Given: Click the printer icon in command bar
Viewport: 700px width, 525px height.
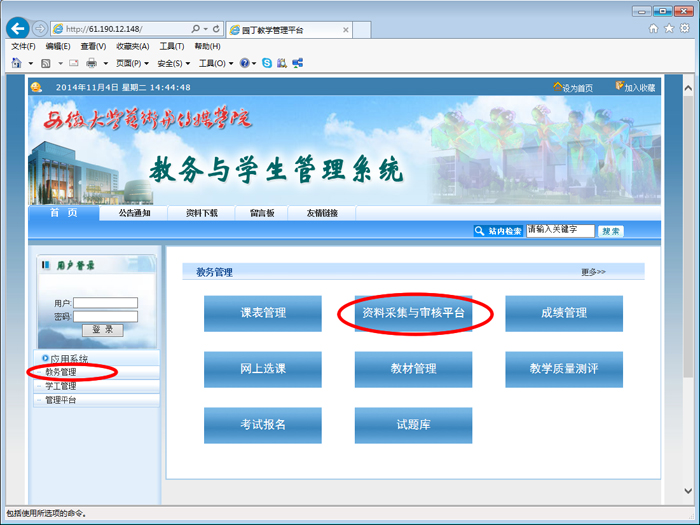Looking at the screenshot, I should click(x=91, y=63).
